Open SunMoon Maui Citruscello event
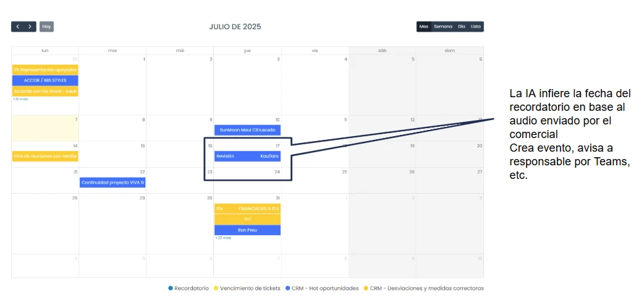The height and width of the screenshot is (307, 644). click(247, 130)
